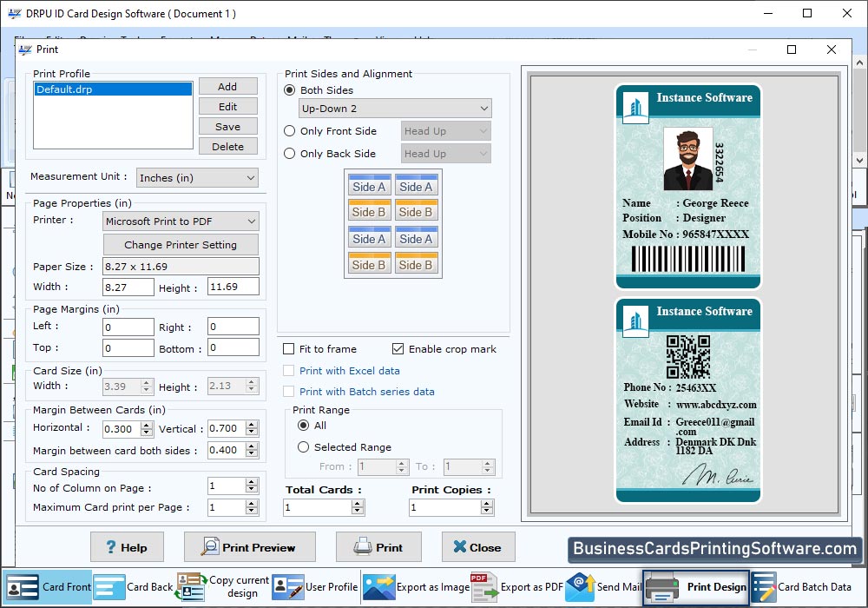Increase Vertical margin between cards
Viewport: 868px width, 608px height.
tap(252, 425)
